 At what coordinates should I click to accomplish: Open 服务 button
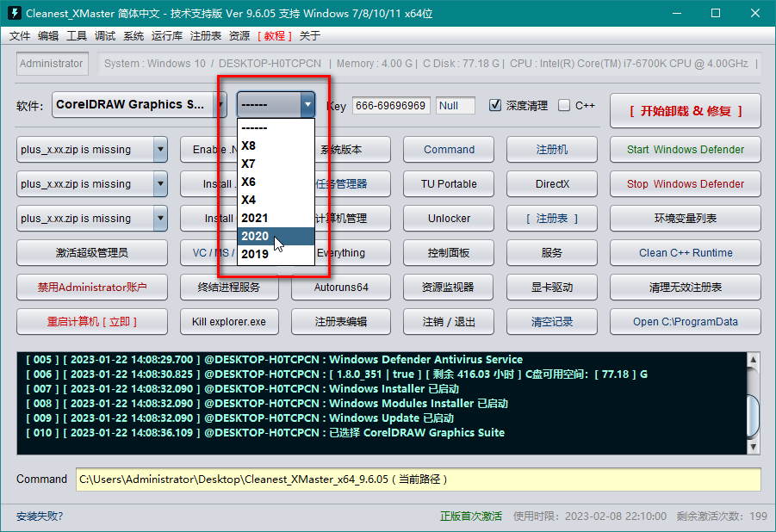click(x=552, y=253)
